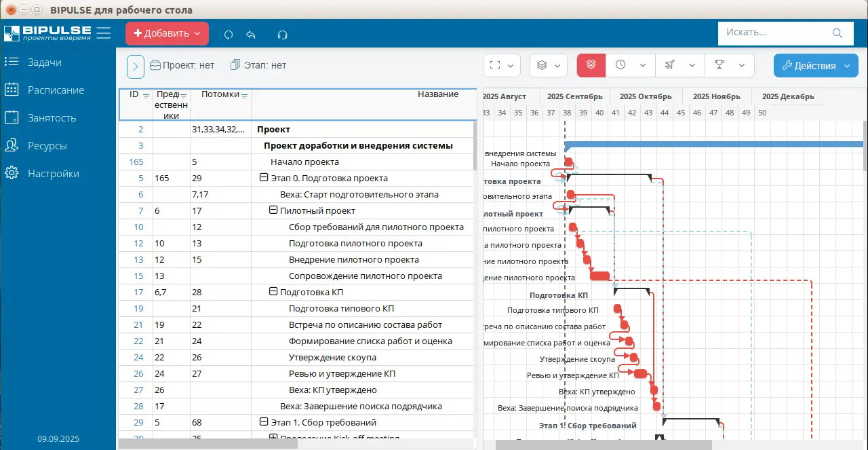The height and width of the screenshot is (450, 868).
Task: Click the hamburger menu icon beside BIPULSE logo
Action: (104, 33)
